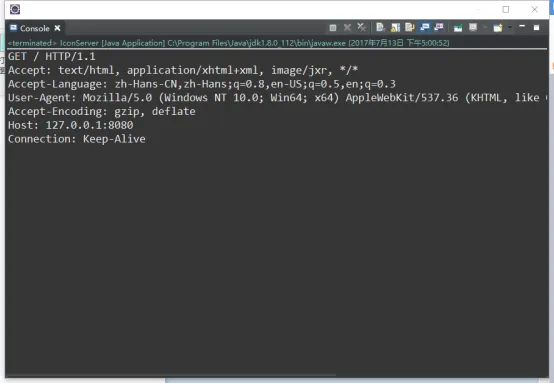Toggle show console on standard error change
Image resolution: width=554 pixels, height=384 pixels.
[439, 27]
